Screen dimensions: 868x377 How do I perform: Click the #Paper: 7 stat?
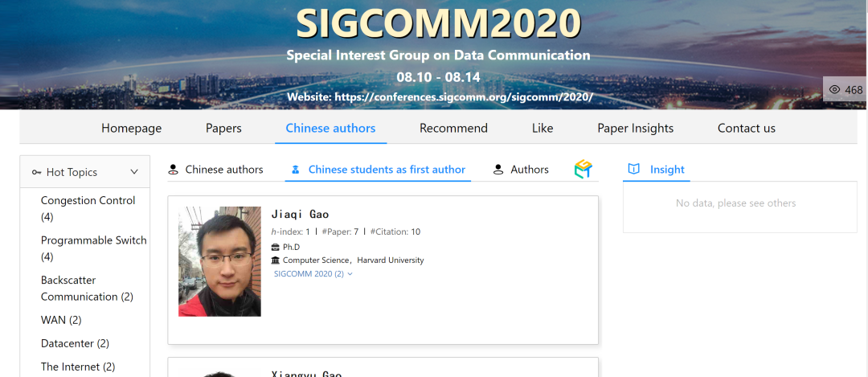(x=340, y=232)
